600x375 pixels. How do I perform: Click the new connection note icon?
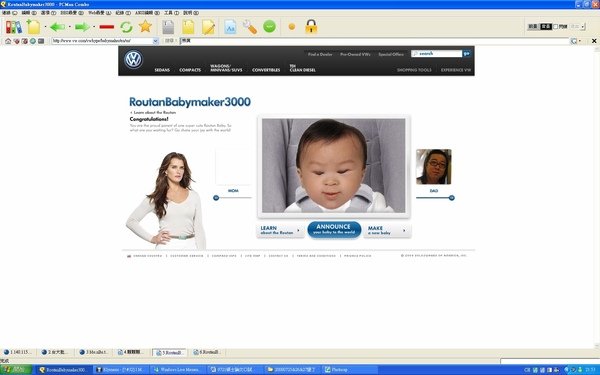coord(33,27)
